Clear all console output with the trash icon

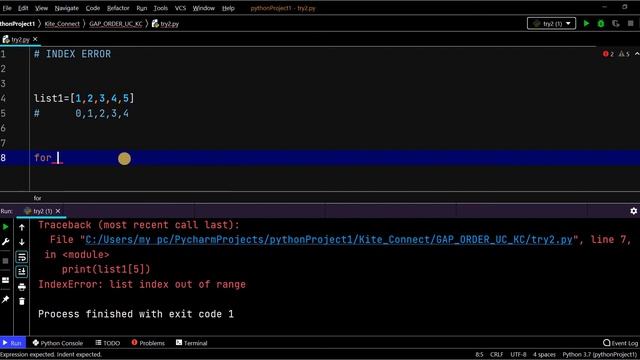click(x=22, y=301)
